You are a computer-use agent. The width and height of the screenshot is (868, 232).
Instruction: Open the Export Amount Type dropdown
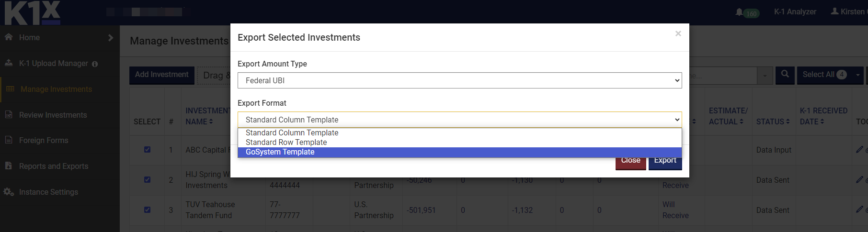(x=459, y=80)
